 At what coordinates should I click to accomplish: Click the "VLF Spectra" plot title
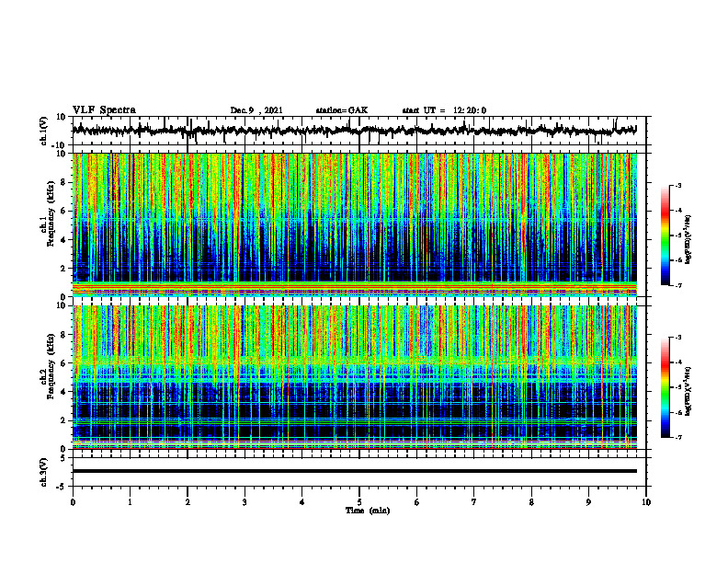104,110
